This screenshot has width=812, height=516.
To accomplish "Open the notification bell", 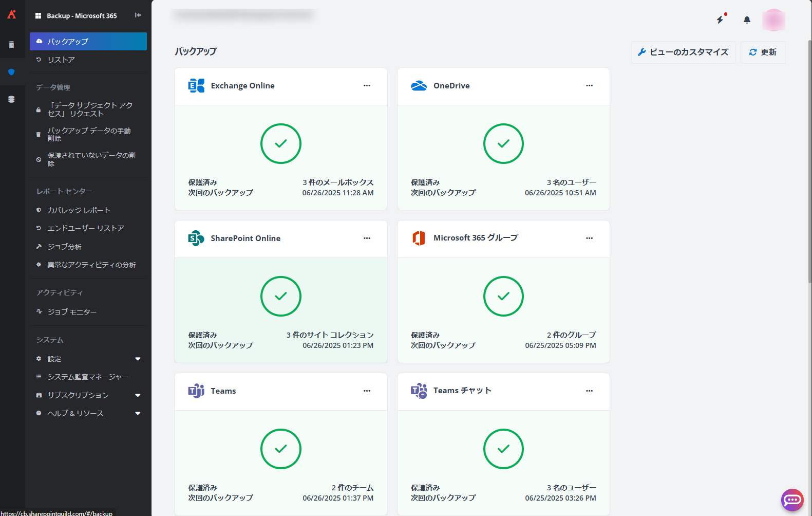I will 747,20.
